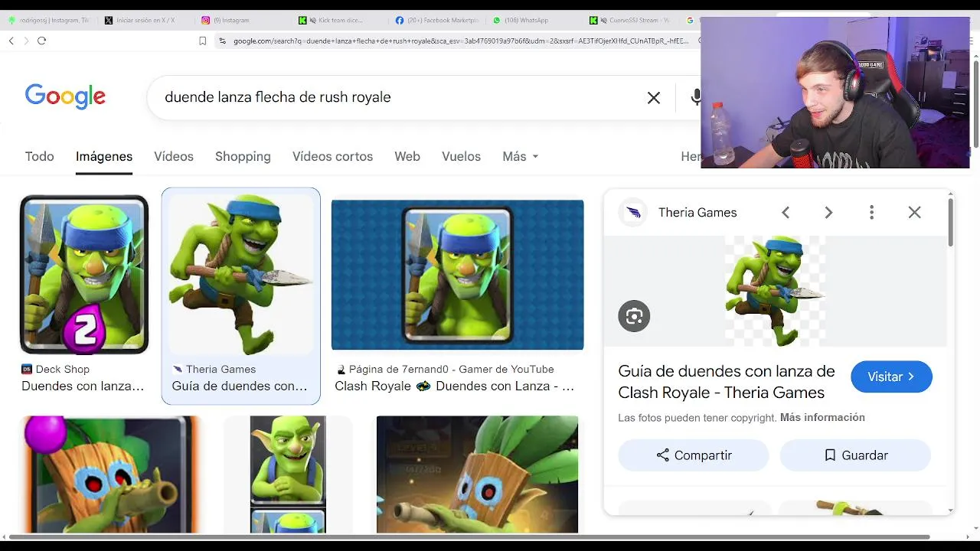Viewport: 980px width, 551px height.
Task: Click the Google Lens icon on preview image
Action: (634, 316)
